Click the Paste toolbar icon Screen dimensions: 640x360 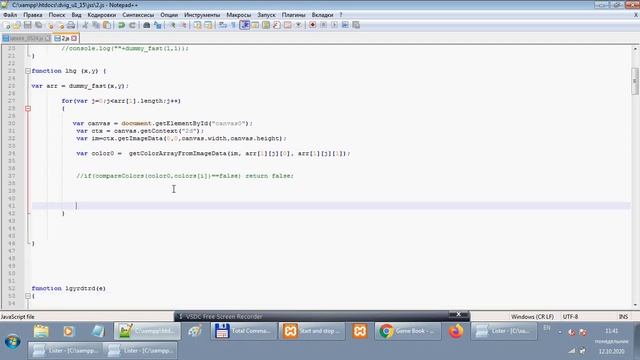pos(107,25)
